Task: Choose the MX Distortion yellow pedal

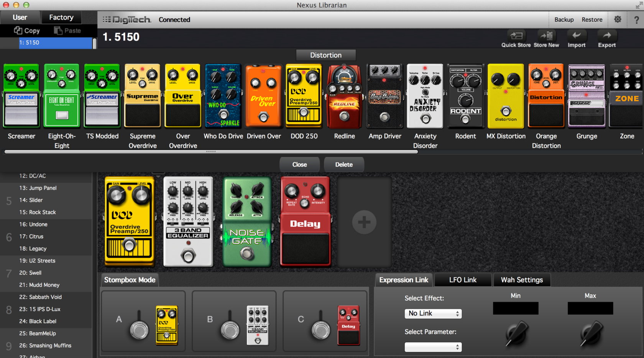Action: [x=506, y=96]
